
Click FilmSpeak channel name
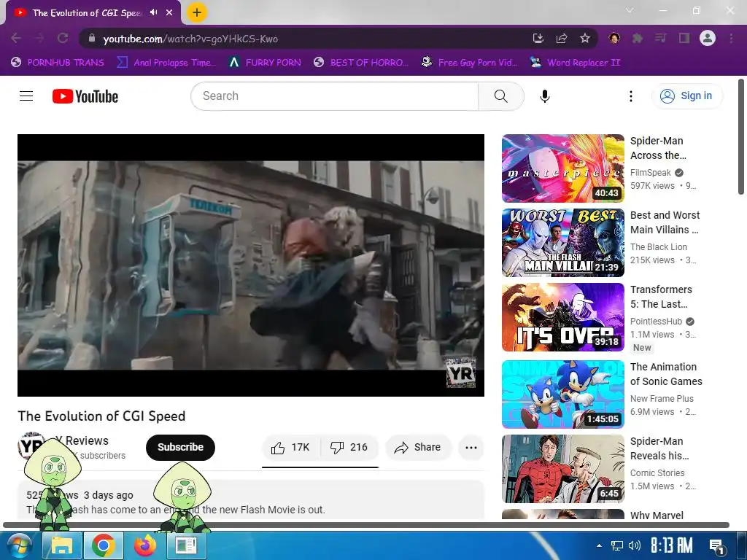point(650,173)
